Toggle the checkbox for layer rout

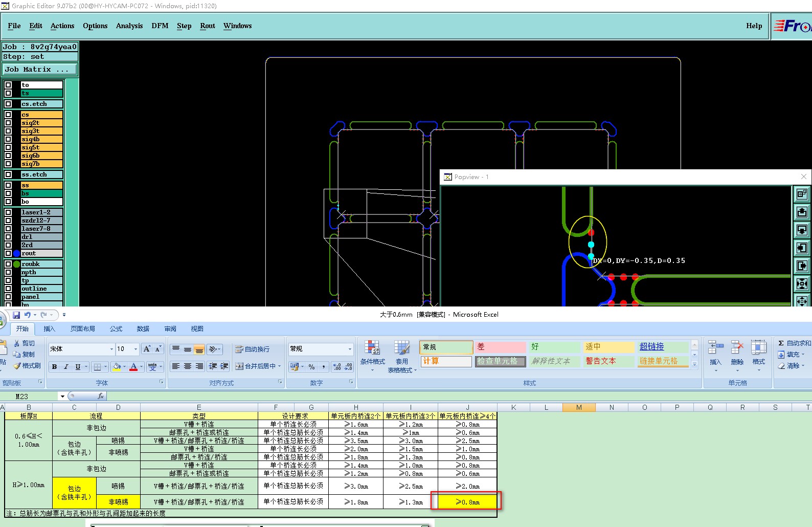(8, 253)
